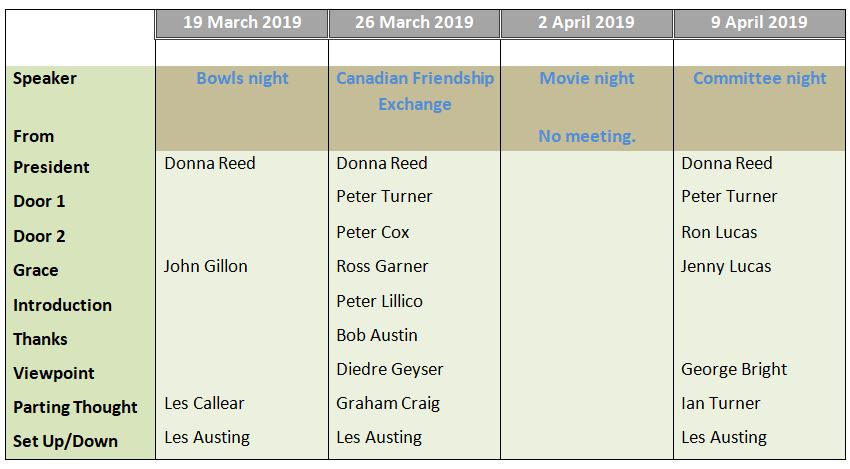Select the Les Callear cell
Screen dimensions: 850x469
coord(204,403)
